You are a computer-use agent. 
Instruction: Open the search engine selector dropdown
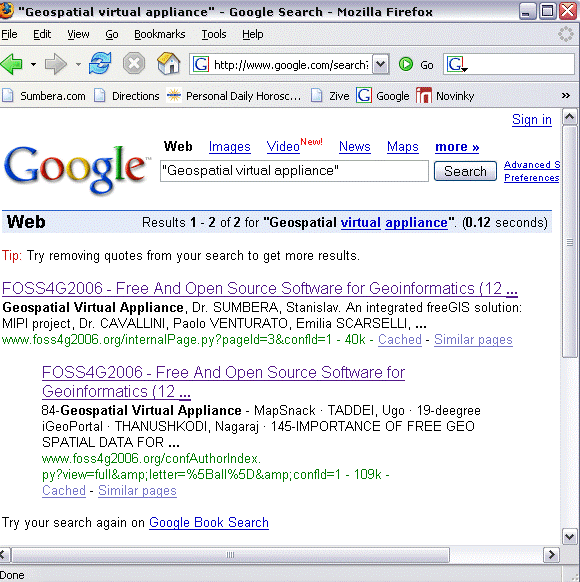click(456, 65)
